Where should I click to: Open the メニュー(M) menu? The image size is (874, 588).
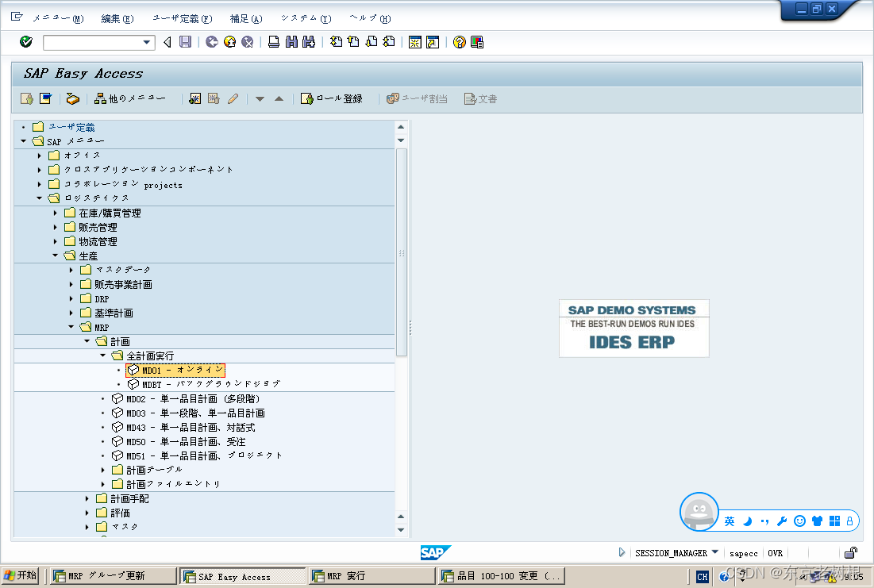(58, 18)
